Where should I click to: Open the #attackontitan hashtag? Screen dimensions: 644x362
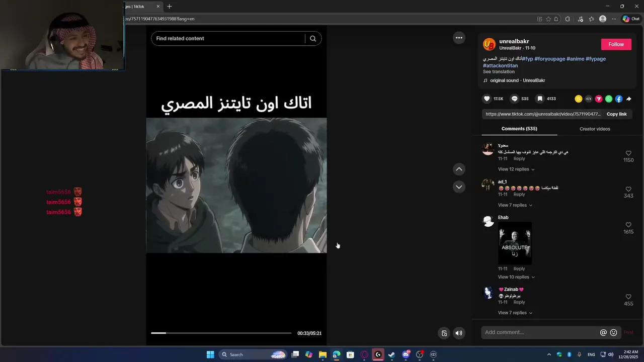[500, 66]
